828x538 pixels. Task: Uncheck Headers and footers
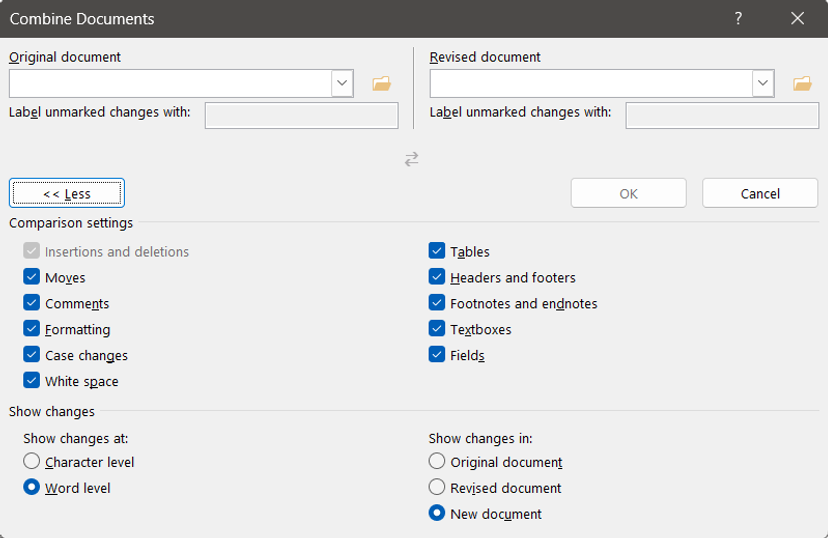click(x=437, y=278)
